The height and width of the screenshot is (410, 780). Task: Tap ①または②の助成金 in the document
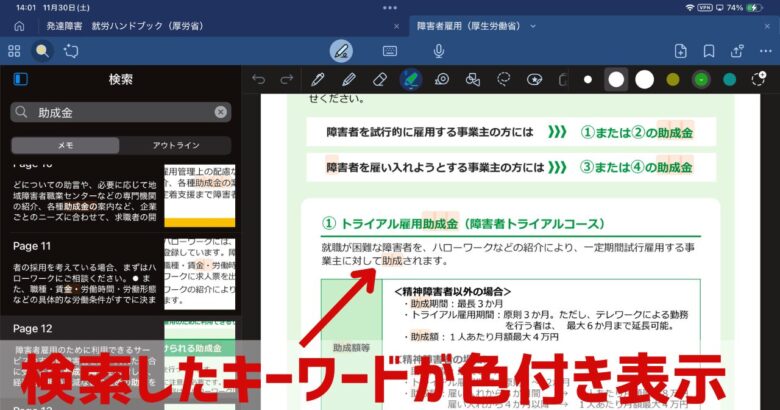pyautogui.click(x=636, y=133)
